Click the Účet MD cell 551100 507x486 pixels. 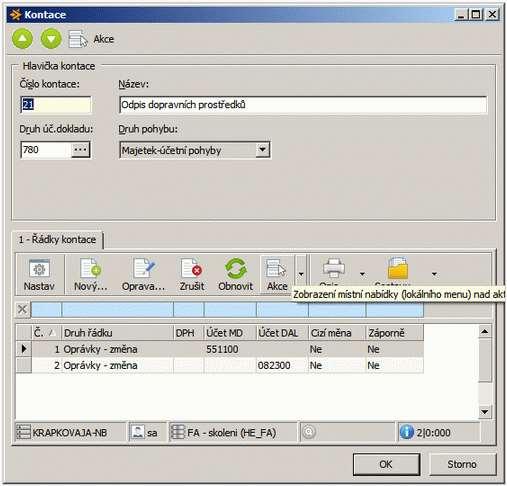[230, 349]
